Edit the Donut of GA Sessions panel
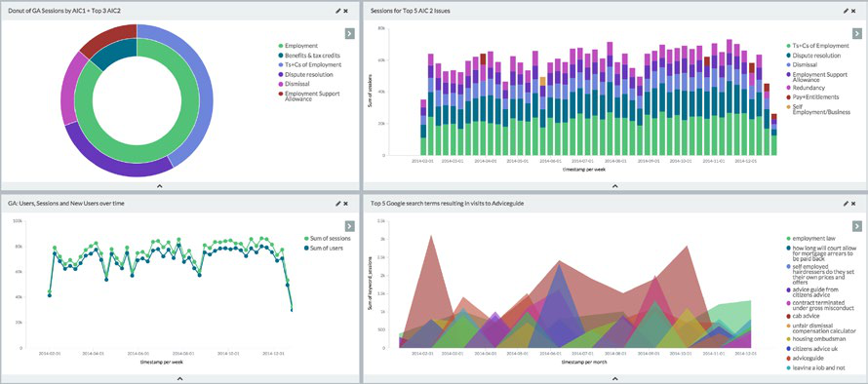868x384 pixels. pyautogui.click(x=337, y=11)
